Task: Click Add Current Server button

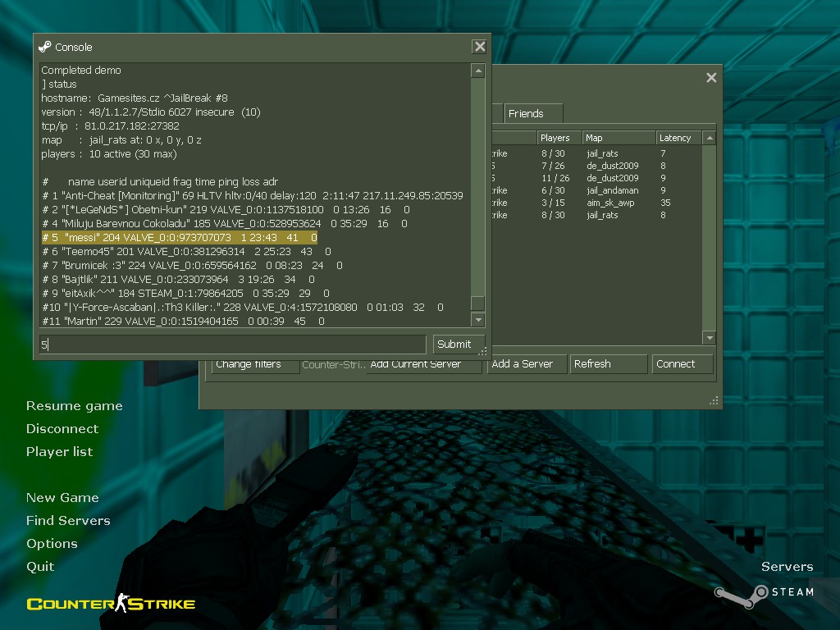Action: (x=423, y=365)
